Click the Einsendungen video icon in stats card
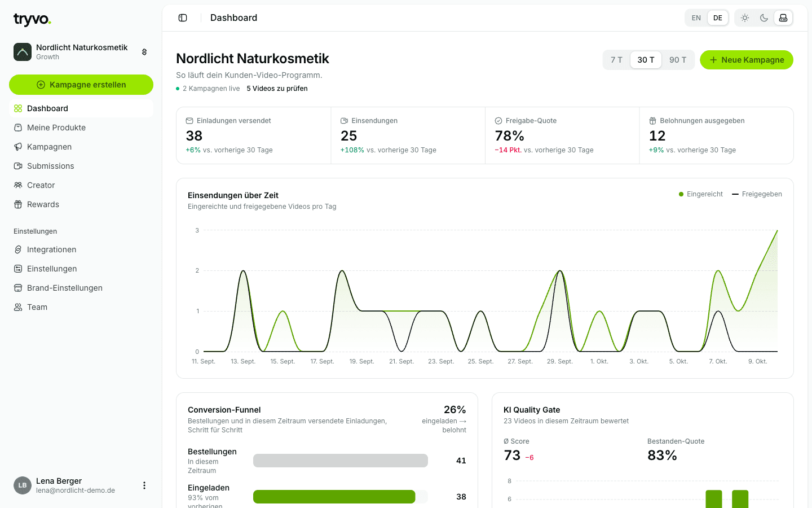Image resolution: width=812 pixels, height=508 pixels. [344, 121]
